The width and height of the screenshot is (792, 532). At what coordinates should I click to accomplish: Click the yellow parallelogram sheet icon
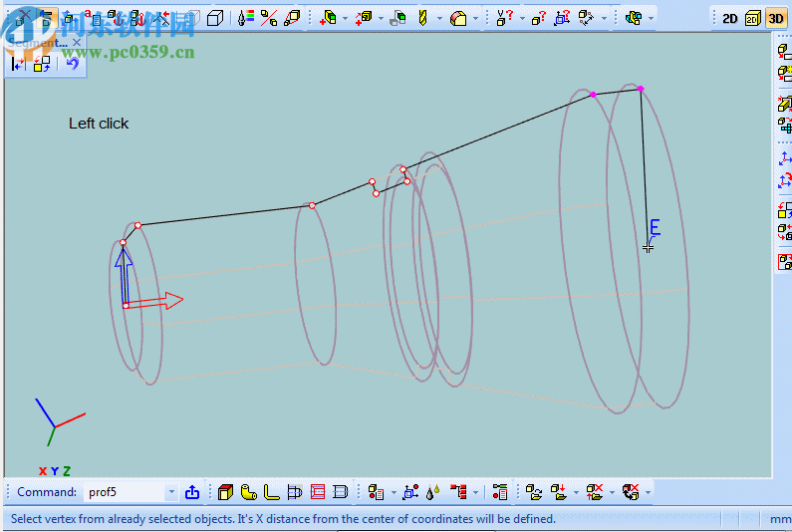pyautogui.click(x=293, y=19)
